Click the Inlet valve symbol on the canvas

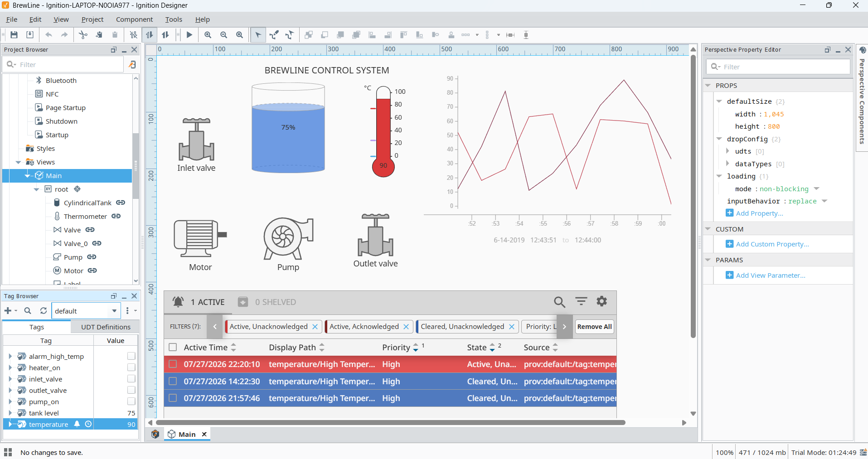pos(196,139)
